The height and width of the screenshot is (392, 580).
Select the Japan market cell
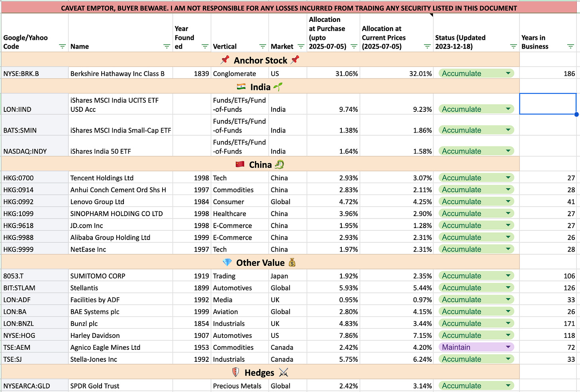(288, 276)
